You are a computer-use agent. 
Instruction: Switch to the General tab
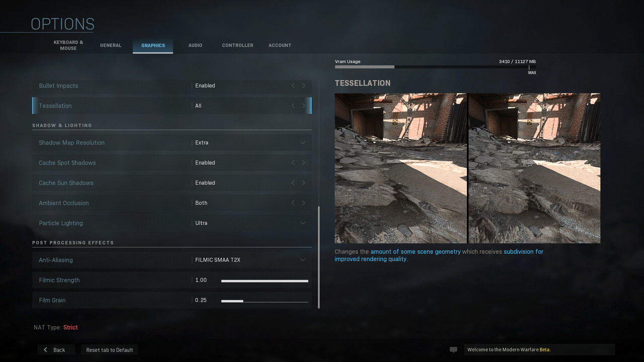111,45
